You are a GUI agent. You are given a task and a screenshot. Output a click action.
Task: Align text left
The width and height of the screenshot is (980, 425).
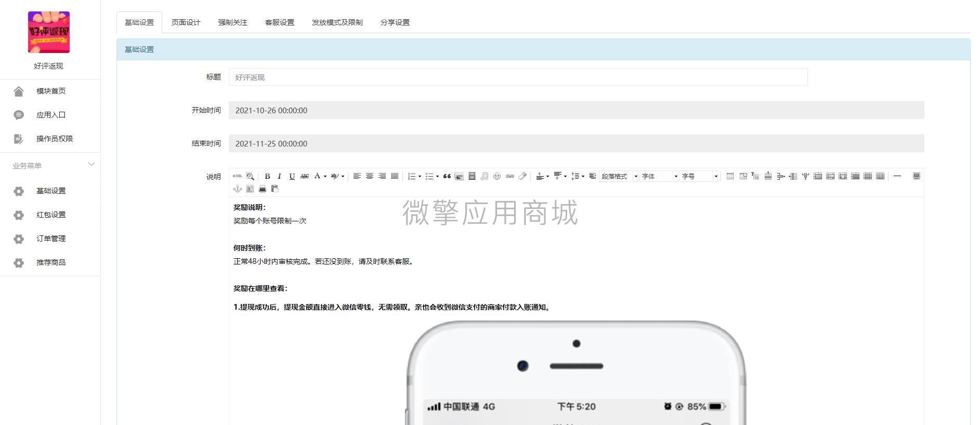click(357, 176)
